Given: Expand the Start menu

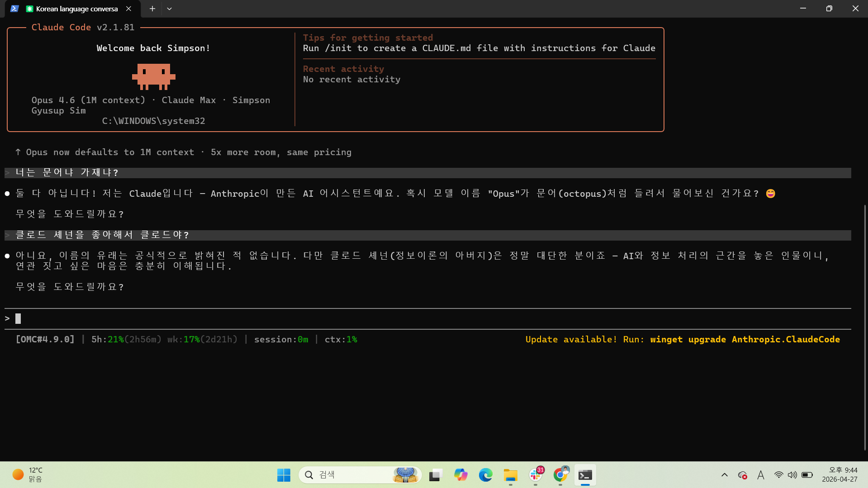Looking at the screenshot, I should point(284,475).
